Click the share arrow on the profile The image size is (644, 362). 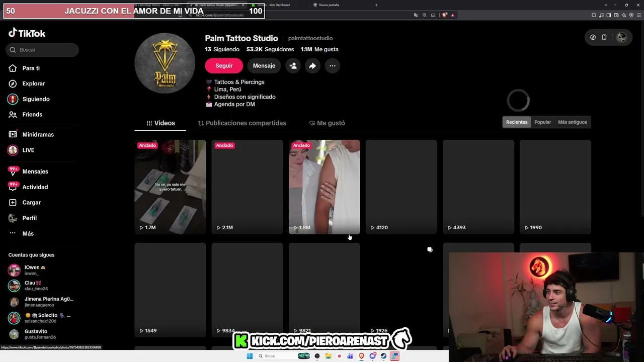(x=312, y=66)
